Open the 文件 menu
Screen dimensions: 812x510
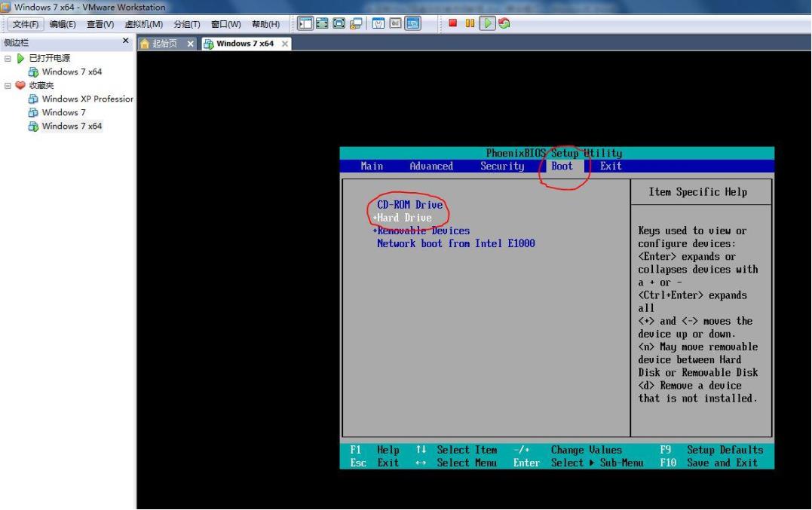point(25,23)
